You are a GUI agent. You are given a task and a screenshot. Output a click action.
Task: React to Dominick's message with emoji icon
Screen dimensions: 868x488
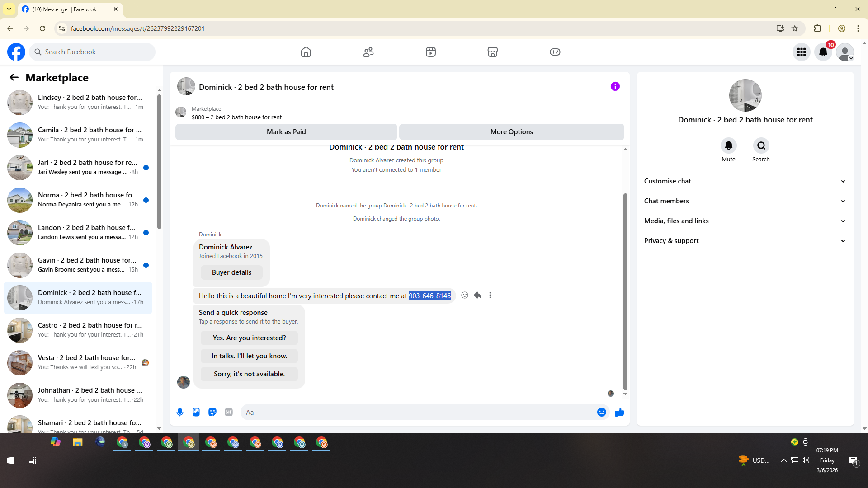point(465,296)
